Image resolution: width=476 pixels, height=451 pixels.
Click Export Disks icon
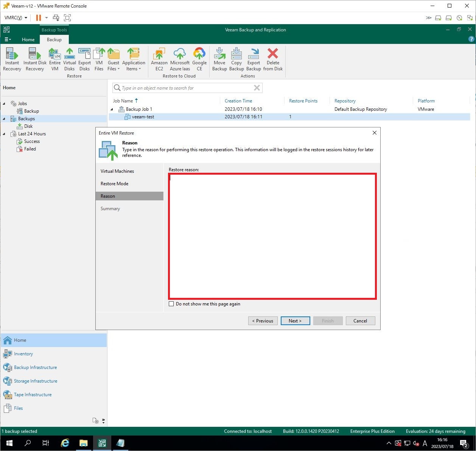pos(84,59)
